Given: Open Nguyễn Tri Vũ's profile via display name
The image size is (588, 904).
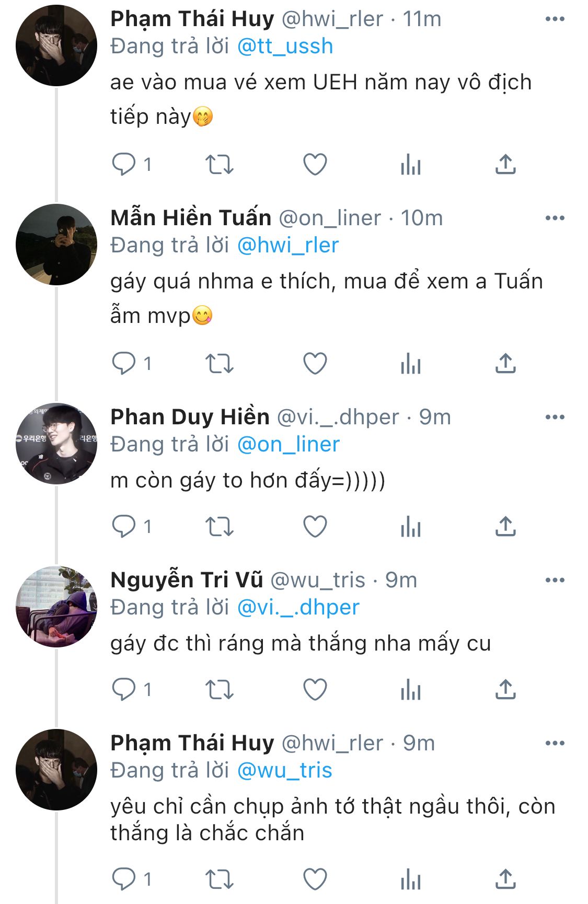Looking at the screenshot, I should (x=187, y=580).
